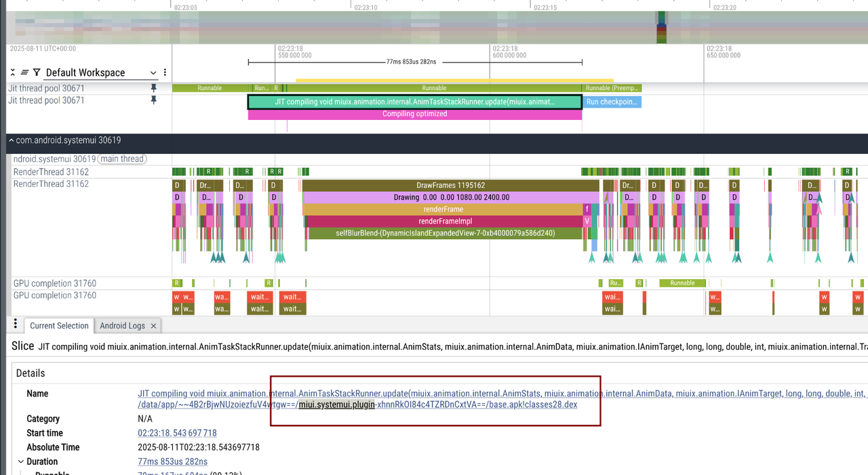Select the selfBlurBlend DynamicIslandExpandedView slice
The image size is (868, 475).
[x=445, y=233]
